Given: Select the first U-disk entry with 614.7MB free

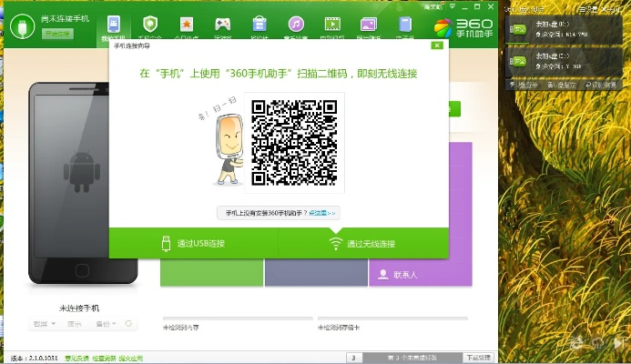Looking at the screenshot, I should pyautogui.click(x=562, y=29).
